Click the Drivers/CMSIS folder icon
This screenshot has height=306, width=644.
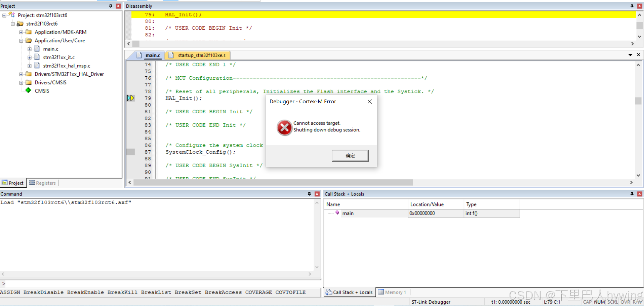coord(29,82)
